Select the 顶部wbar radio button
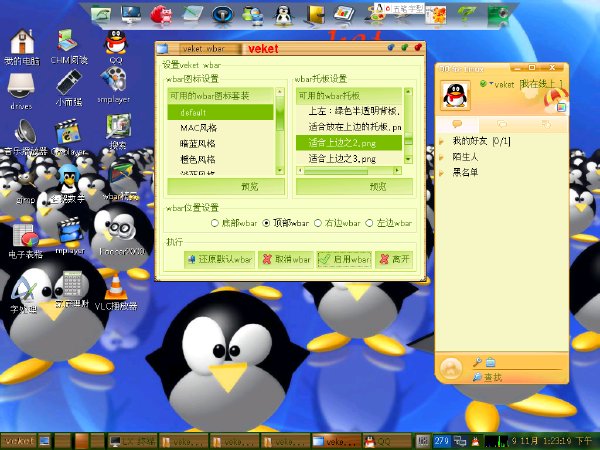The height and width of the screenshot is (450, 600). click(x=266, y=223)
